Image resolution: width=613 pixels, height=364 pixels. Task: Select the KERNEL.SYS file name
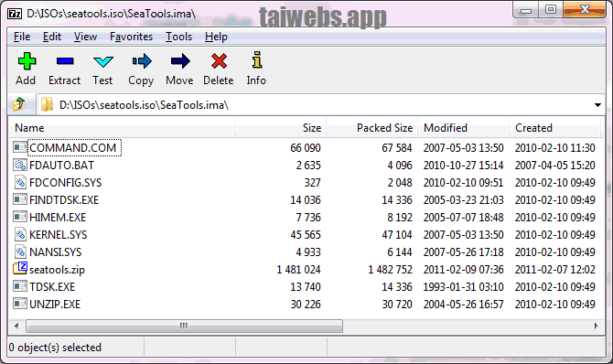(59, 234)
